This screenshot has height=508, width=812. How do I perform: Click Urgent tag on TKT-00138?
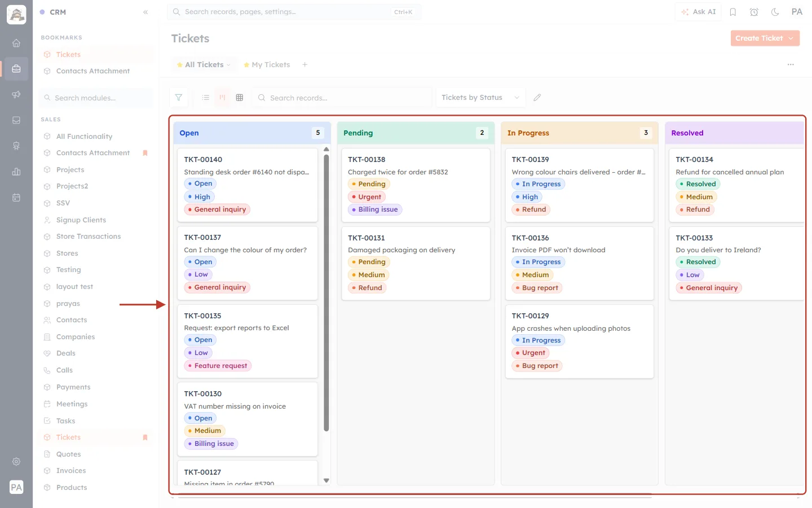367,197
